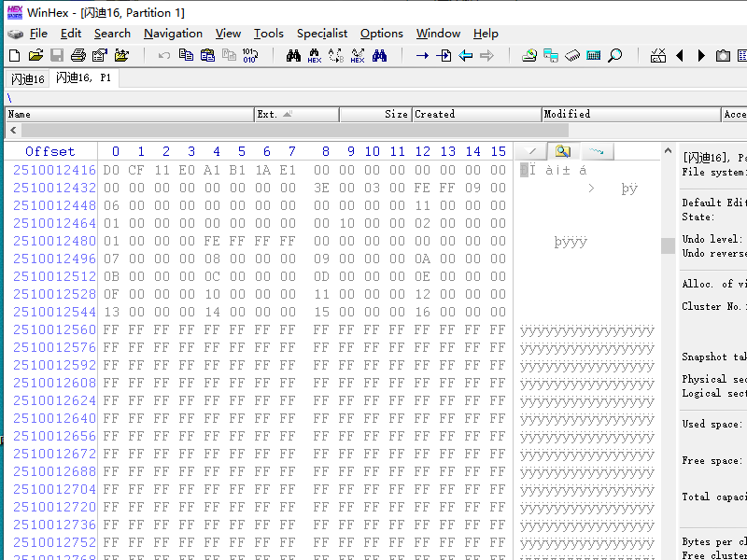Viewport: 747px width, 560px height.
Task: Click the Find Text binoculars icon
Action: 293,56
